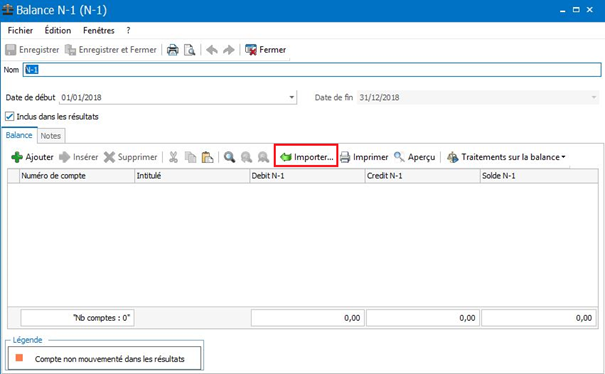Minimize the Balance N-1 window
The image size is (605, 374).
(x=563, y=10)
